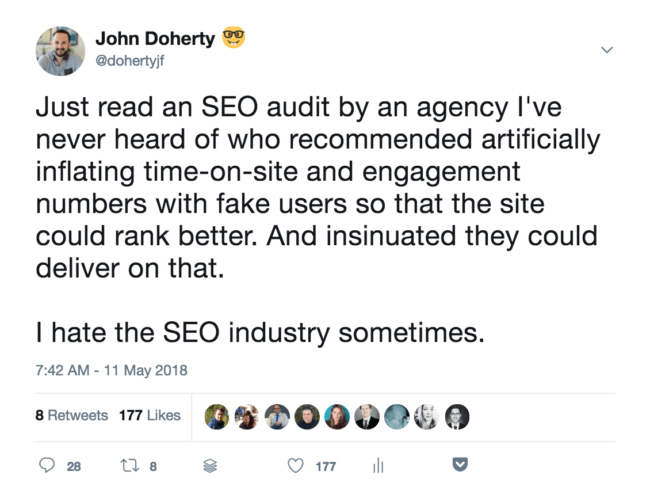This screenshot has height=494, width=650.
Task: Click the Pocket save icon
Action: pos(460,464)
